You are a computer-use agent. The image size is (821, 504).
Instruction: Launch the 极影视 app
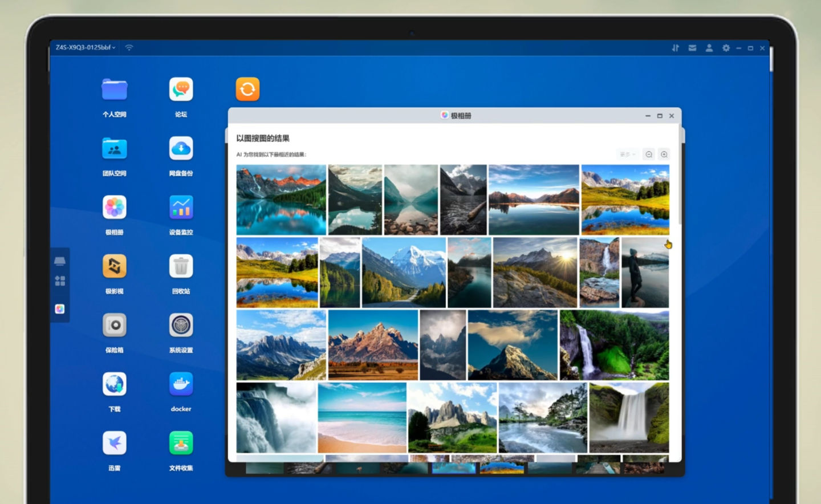tap(114, 267)
